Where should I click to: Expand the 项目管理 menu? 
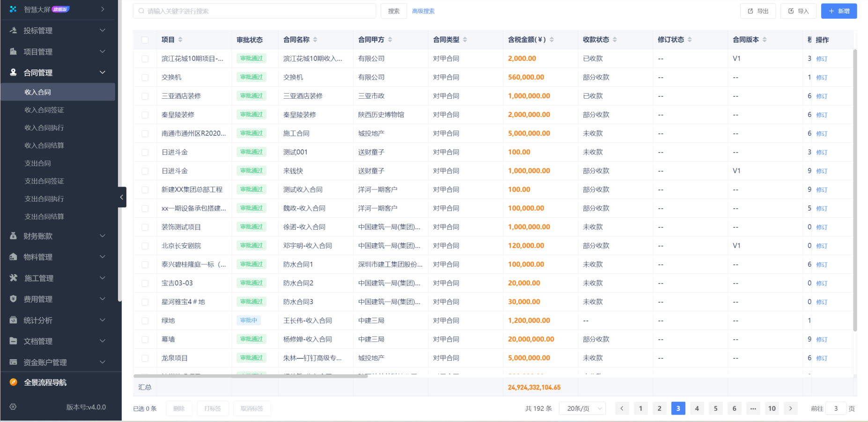[x=102, y=51]
